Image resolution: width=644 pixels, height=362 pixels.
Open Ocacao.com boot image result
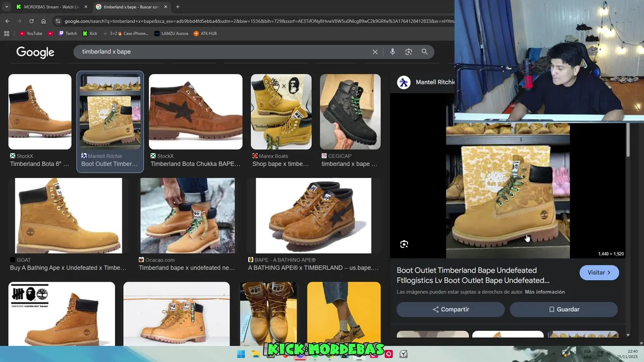187,216
